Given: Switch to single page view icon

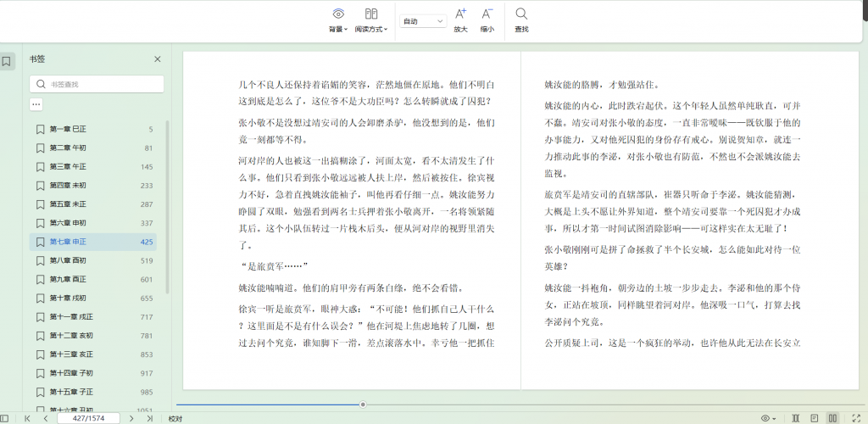Looking at the screenshot, I should point(815,418).
